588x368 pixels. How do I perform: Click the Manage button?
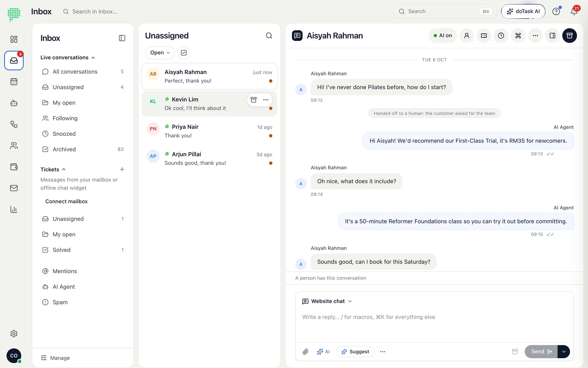(x=55, y=358)
